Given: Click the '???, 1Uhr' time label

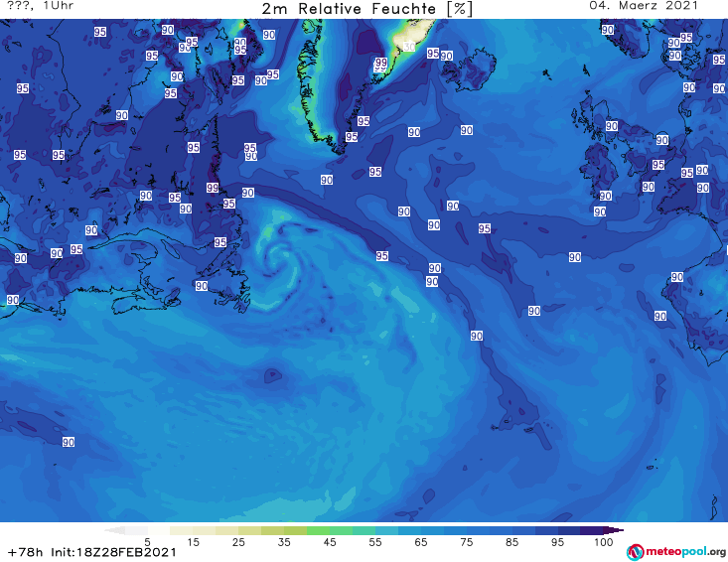Looking at the screenshot, I should coord(40,6).
